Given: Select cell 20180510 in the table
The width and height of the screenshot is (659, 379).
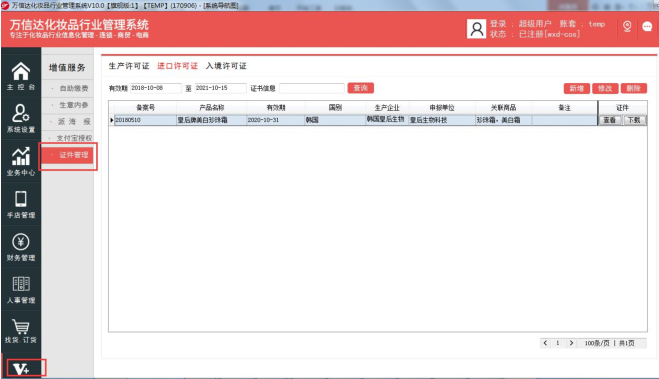Looking at the screenshot, I should [145, 120].
